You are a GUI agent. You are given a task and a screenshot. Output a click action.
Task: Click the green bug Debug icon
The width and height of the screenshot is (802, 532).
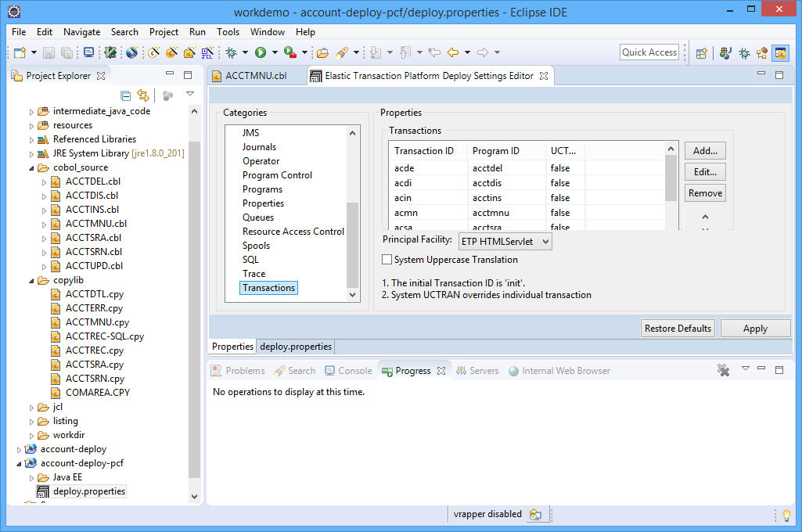[x=231, y=52]
